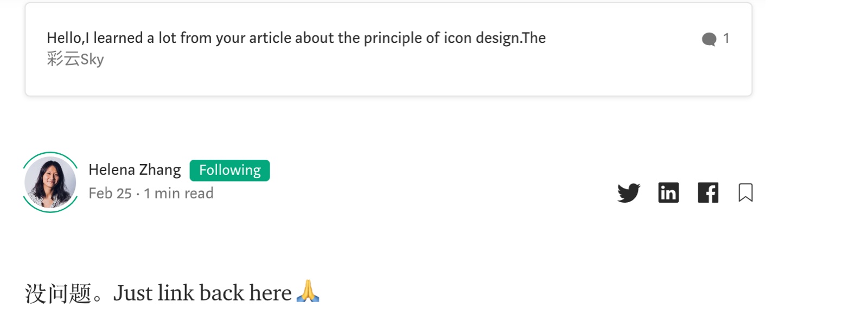Click the response count number 1
This screenshot has height=326, width=868.
point(726,39)
